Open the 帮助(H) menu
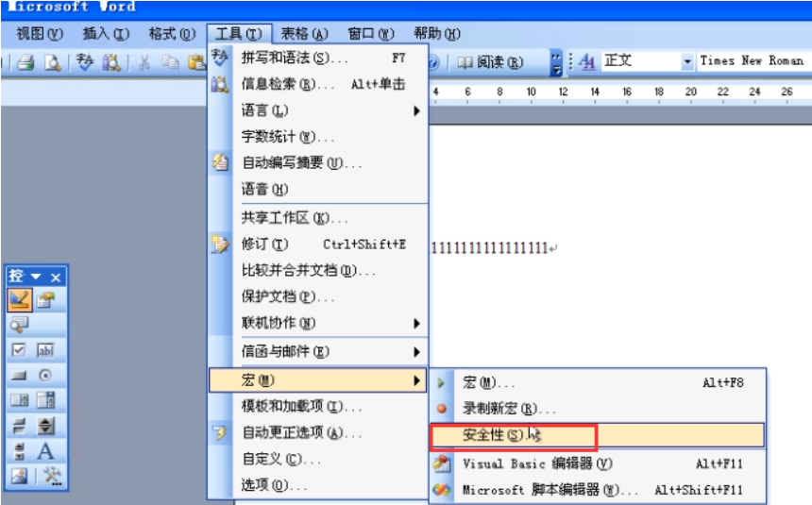 [x=437, y=34]
